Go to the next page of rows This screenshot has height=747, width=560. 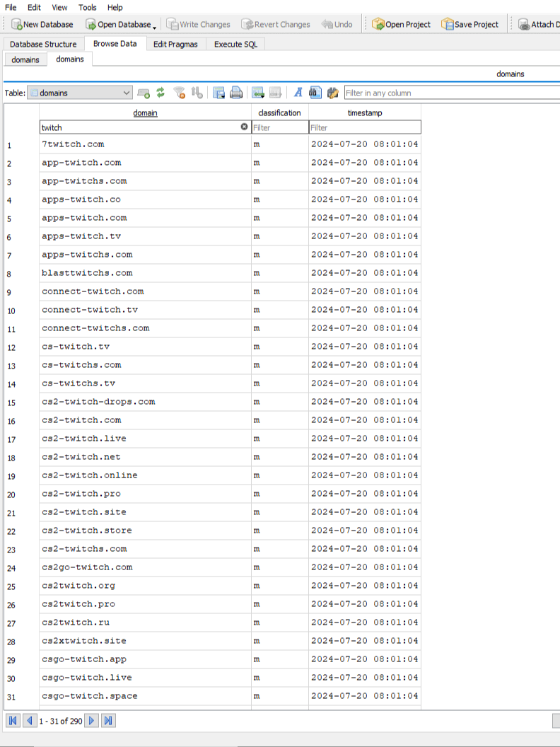pyautogui.click(x=92, y=721)
